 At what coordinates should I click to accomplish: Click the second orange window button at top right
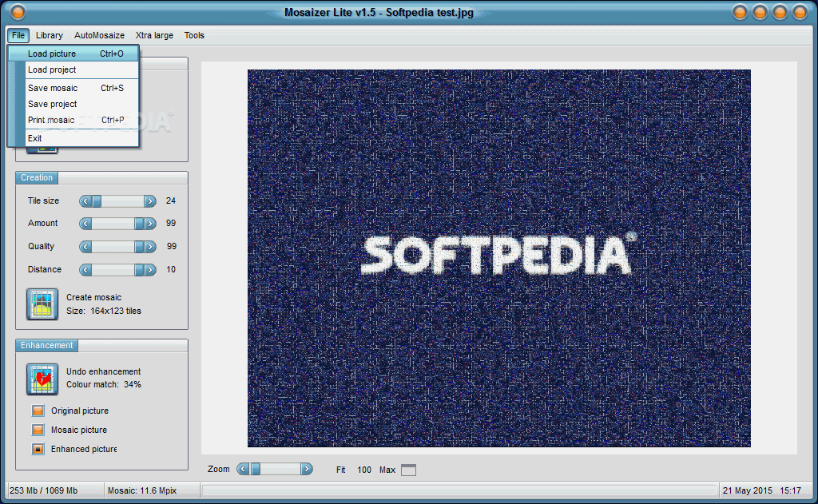pos(760,12)
